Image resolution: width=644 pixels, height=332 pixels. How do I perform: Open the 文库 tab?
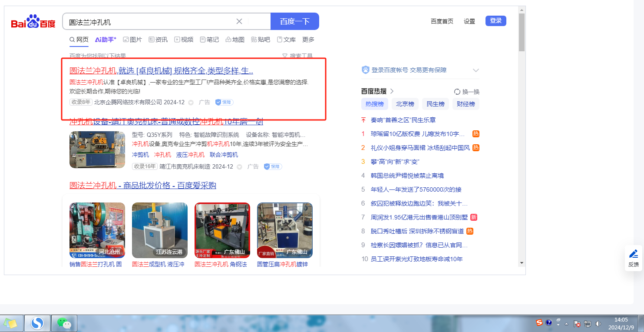tap(286, 40)
